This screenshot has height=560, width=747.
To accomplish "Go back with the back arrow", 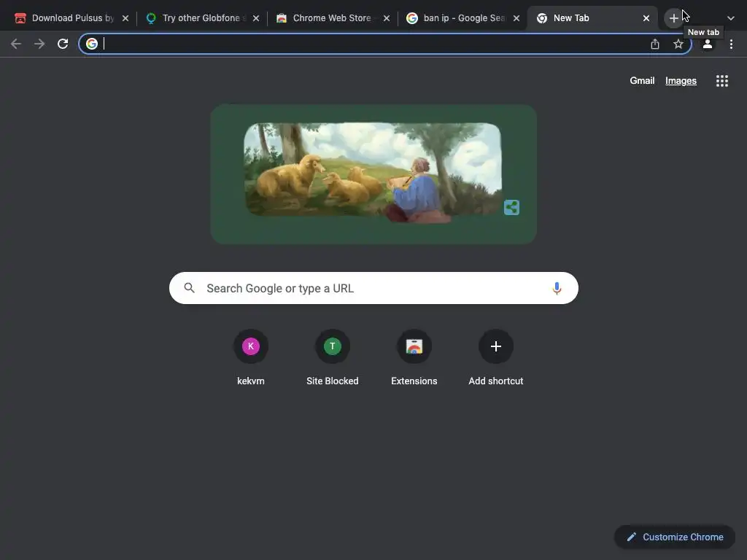I will click(16, 44).
